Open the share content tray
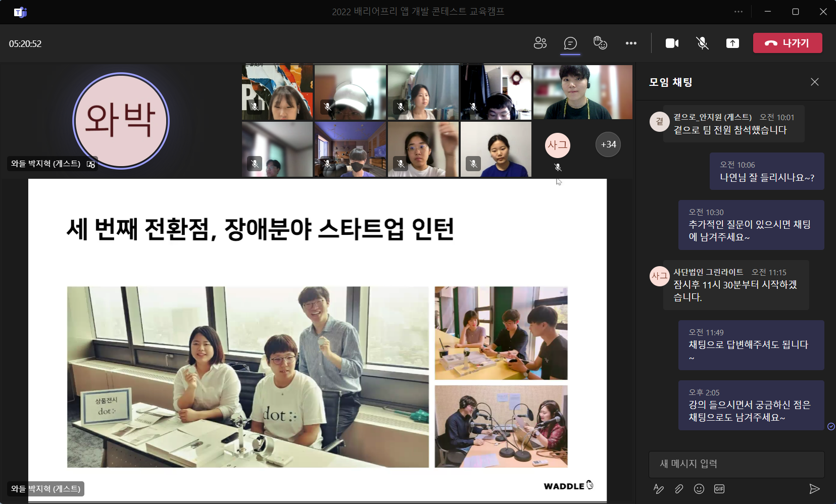 tap(732, 43)
